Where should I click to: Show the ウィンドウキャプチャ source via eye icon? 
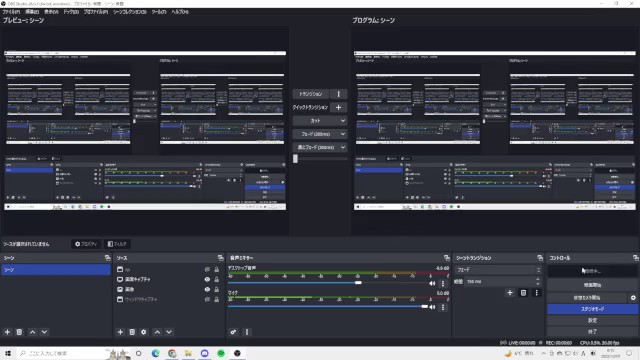point(207,300)
